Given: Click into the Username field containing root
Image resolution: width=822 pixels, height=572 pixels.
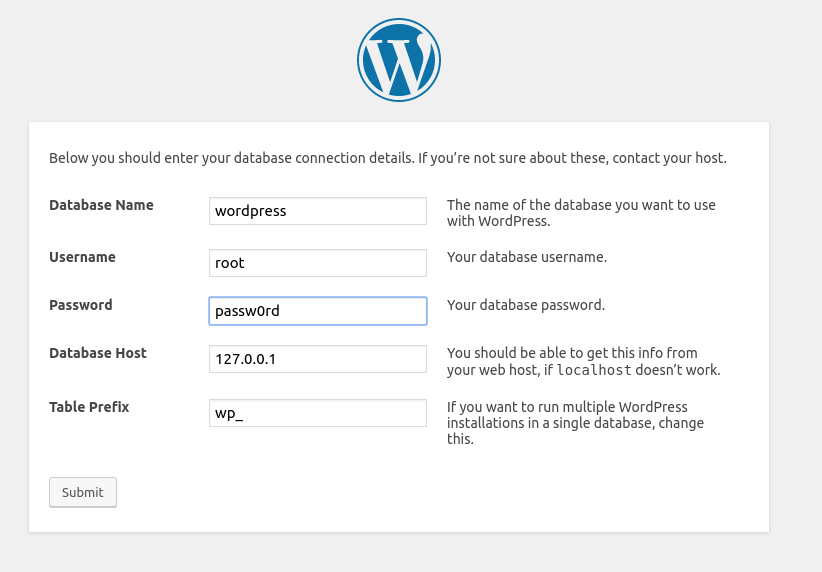Looking at the screenshot, I should (318, 263).
